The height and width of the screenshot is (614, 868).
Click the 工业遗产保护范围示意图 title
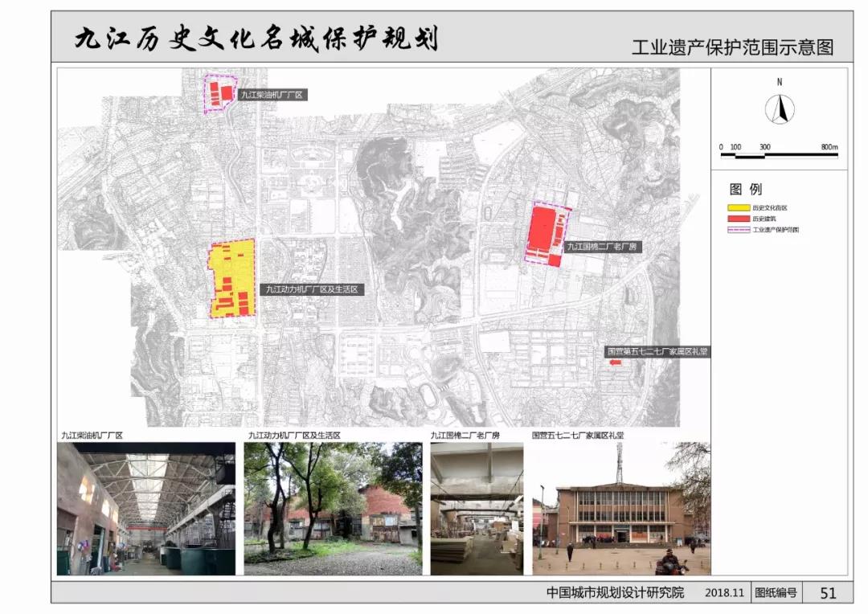click(x=732, y=47)
